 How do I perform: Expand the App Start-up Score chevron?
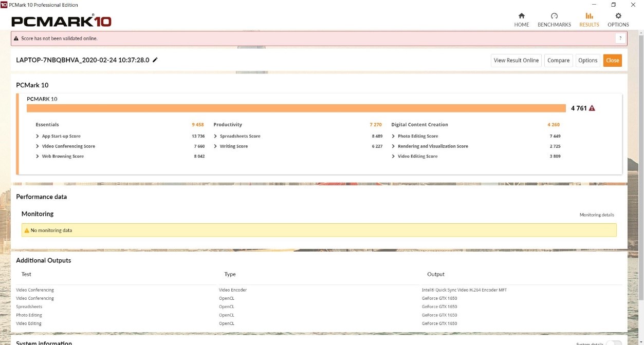pyautogui.click(x=38, y=136)
